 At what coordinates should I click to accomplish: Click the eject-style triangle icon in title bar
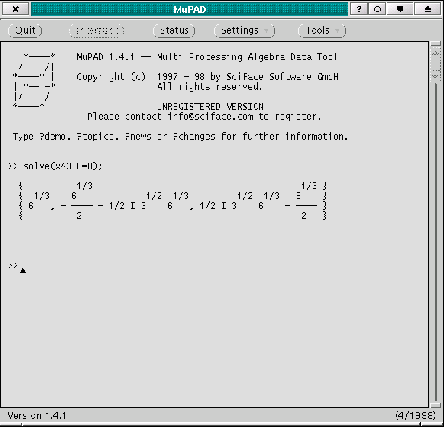click(x=428, y=9)
